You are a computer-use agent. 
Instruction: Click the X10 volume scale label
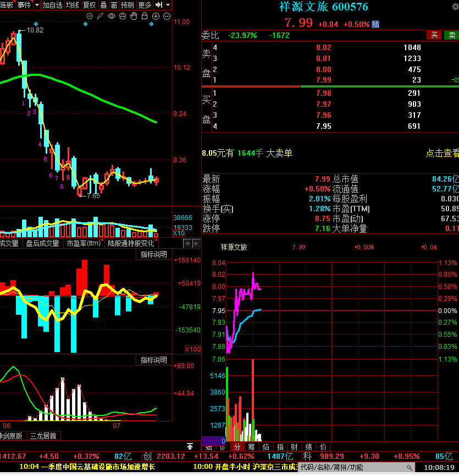point(179,233)
